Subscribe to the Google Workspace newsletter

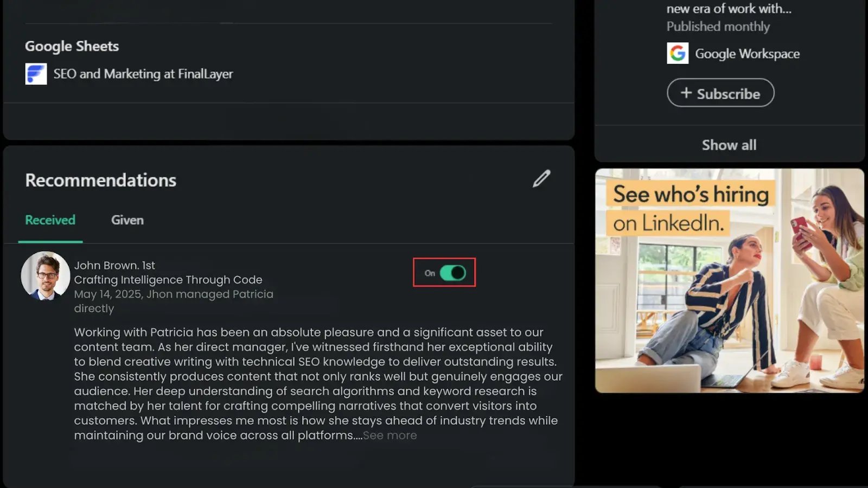720,93
